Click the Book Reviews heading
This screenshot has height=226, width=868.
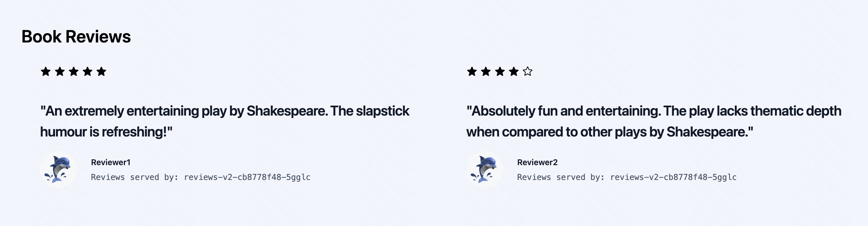pyautogui.click(x=76, y=36)
